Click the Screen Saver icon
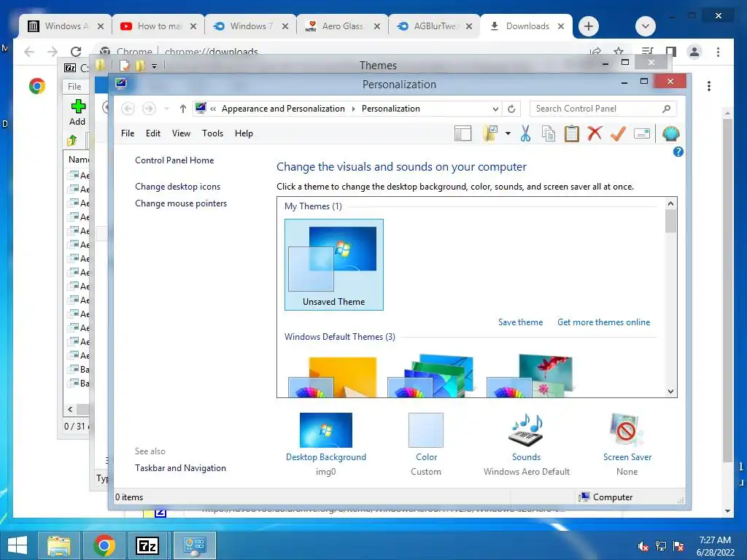Image resolution: width=747 pixels, height=560 pixels. pyautogui.click(x=627, y=430)
